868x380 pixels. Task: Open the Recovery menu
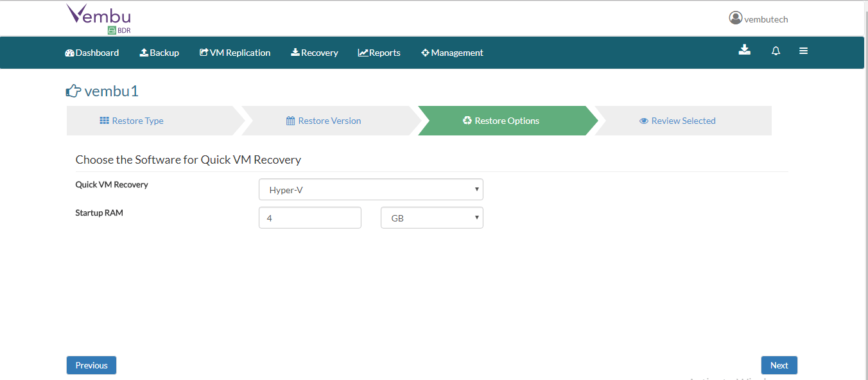click(x=315, y=53)
